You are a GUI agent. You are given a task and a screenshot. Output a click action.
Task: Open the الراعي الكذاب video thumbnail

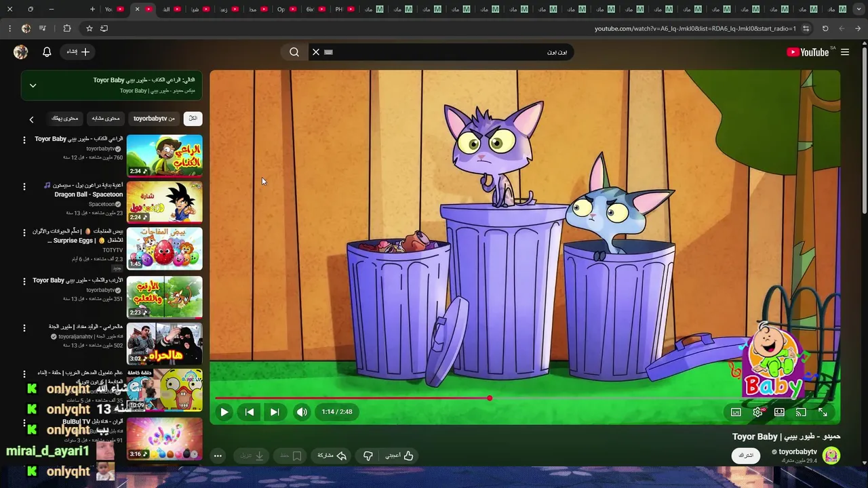click(165, 156)
